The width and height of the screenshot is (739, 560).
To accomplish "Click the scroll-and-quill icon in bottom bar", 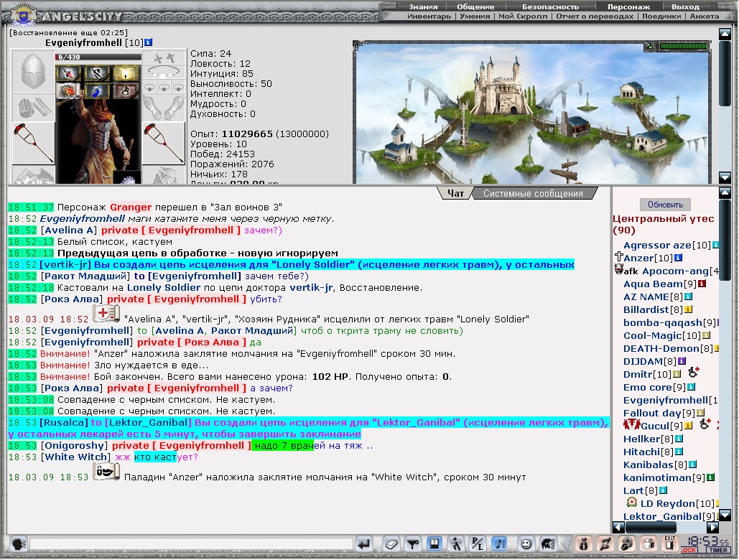I will 605,544.
